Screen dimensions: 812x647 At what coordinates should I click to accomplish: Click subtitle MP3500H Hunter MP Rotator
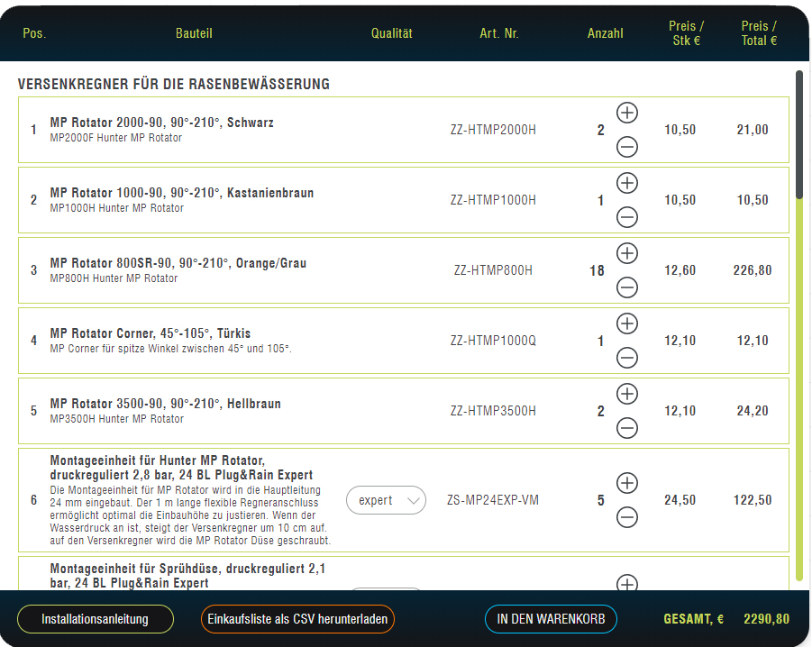pyautogui.click(x=116, y=419)
